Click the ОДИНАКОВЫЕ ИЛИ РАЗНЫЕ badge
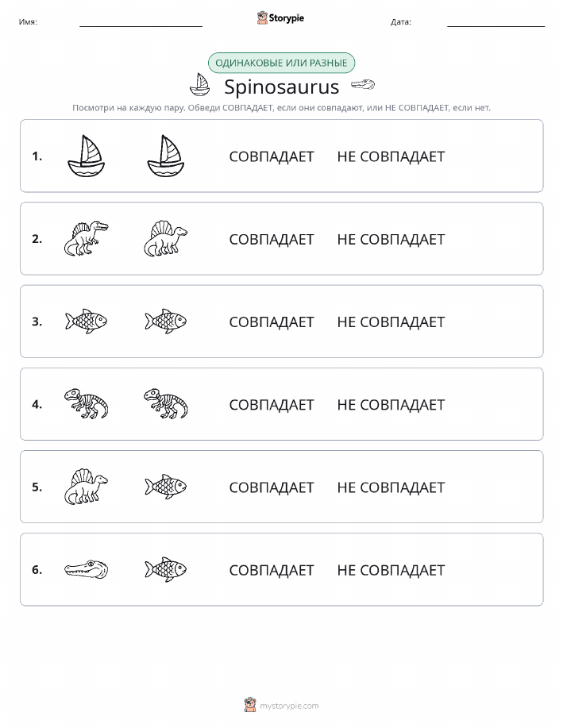 [281, 64]
